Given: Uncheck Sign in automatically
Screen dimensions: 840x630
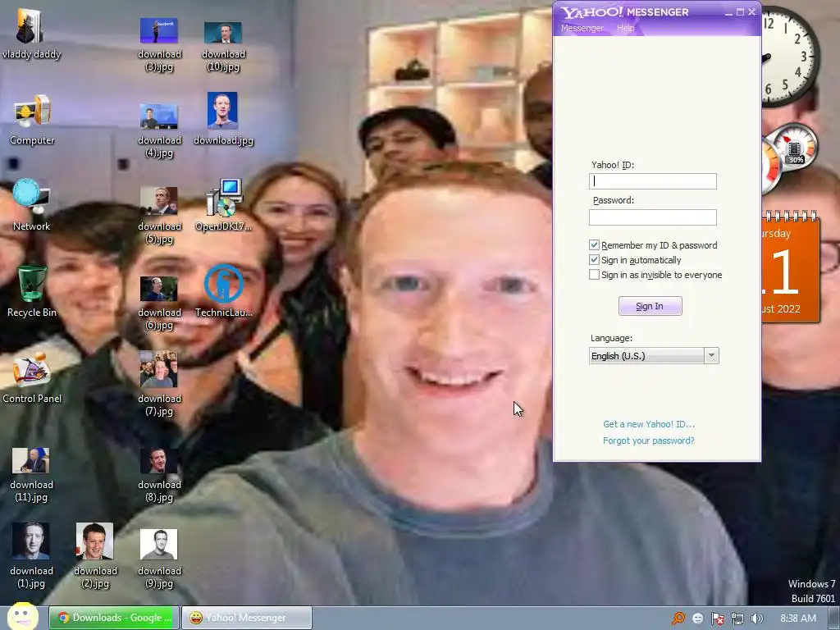Looking at the screenshot, I should [594, 260].
